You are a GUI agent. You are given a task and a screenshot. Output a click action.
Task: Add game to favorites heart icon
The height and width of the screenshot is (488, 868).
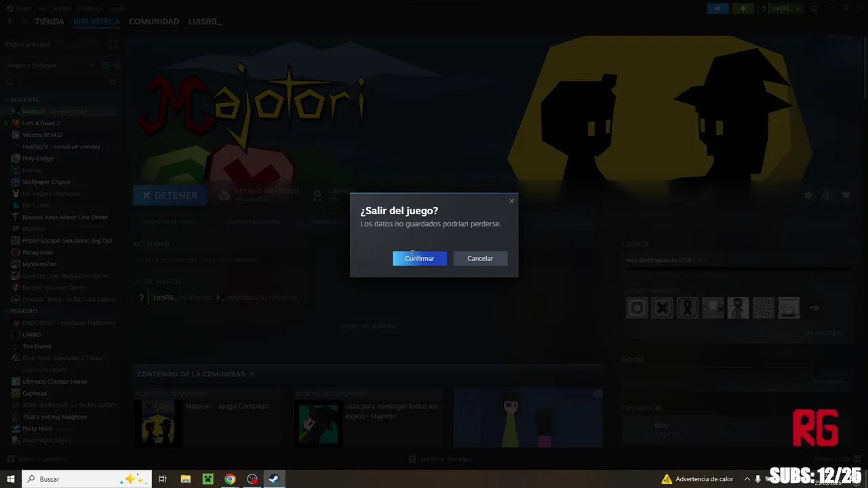846,195
